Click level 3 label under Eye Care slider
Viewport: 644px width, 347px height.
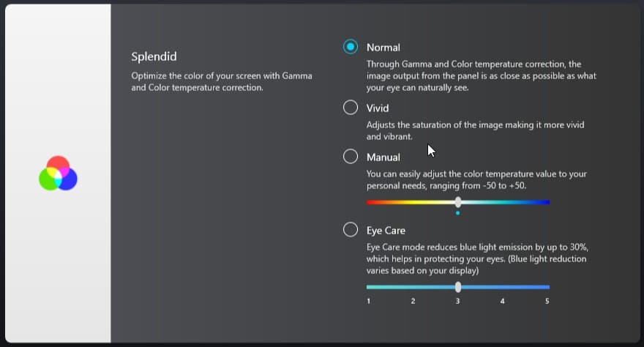pos(458,301)
